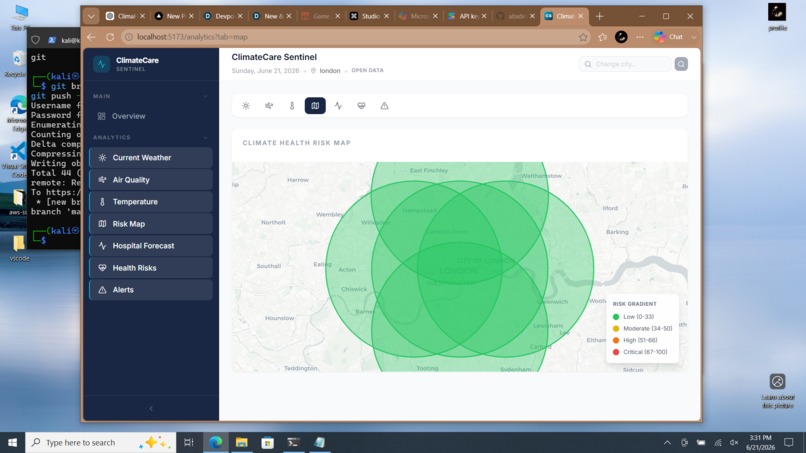Open the Windows Start menu
This screenshot has width=806, height=453.
click(x=12, y=442)
